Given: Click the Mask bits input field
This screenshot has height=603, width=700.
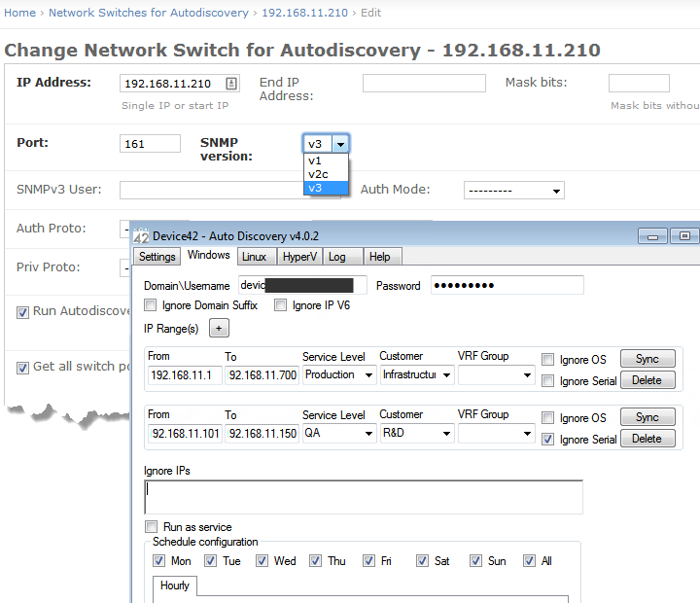Looking at the screenshot, I should (639, 84).
